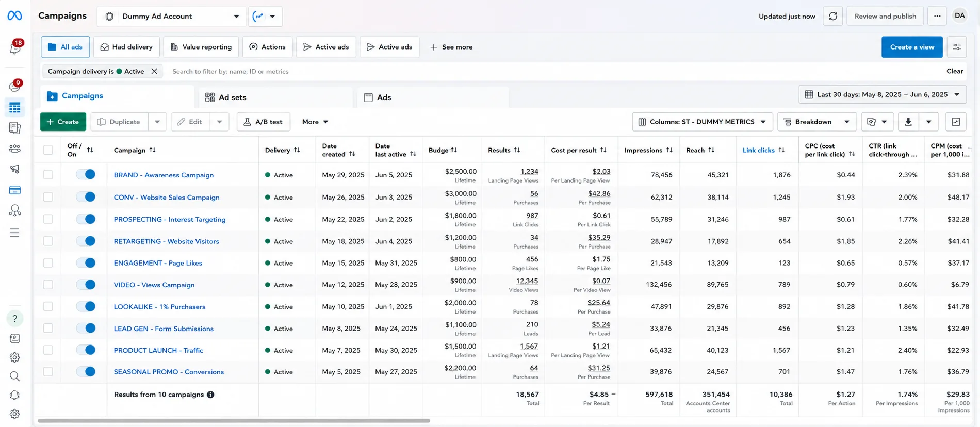Turn off the RETARGETING - Website Visitors toggle
This screenshot has width=980, height=427.
pos(86,241)
